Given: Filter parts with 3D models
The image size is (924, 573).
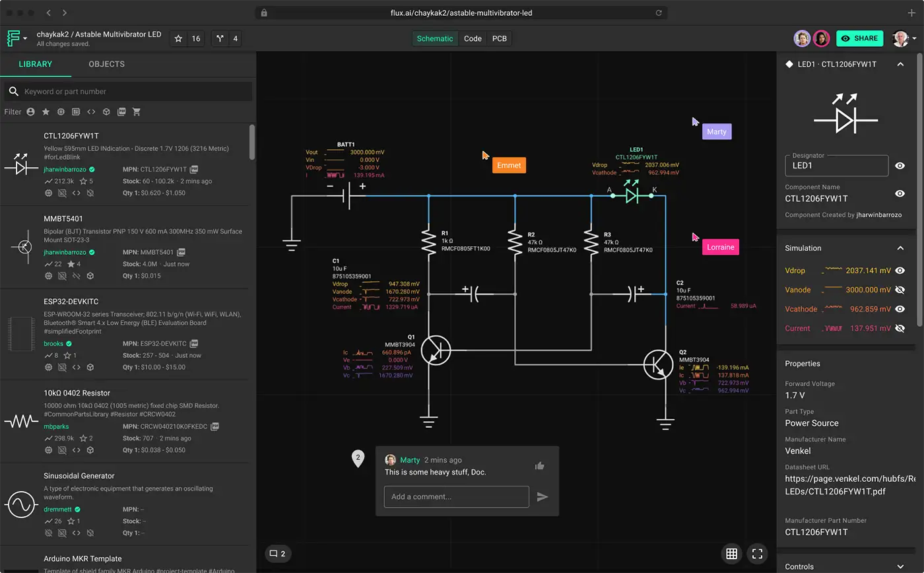Looking at the screenshot, I should 106,112.
